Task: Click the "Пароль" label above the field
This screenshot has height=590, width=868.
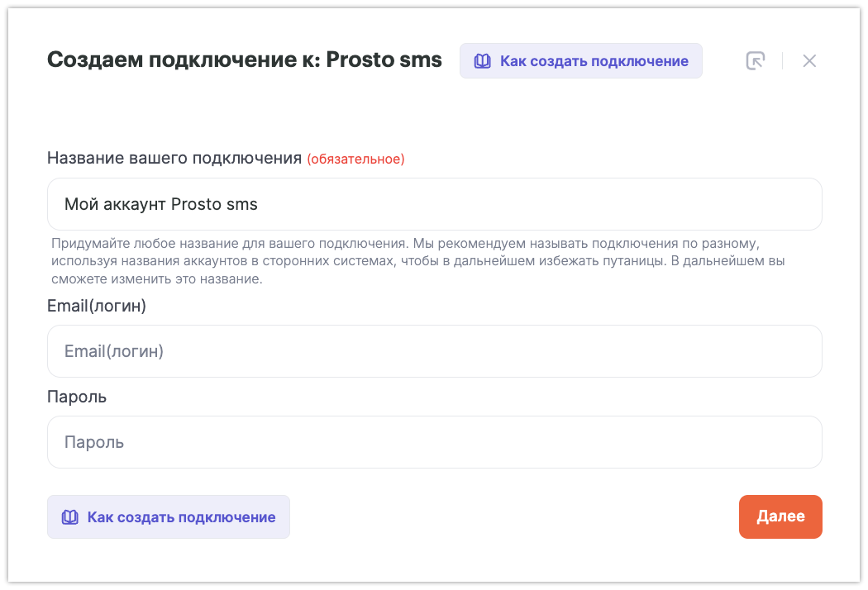Action: (x=77, y=397)
